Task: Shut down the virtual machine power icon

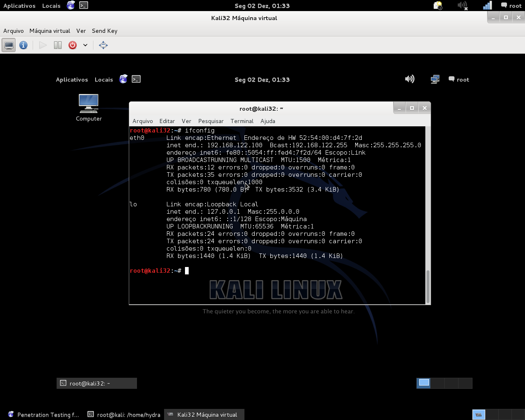Action: pyautogui.click(x=73, y=45)
